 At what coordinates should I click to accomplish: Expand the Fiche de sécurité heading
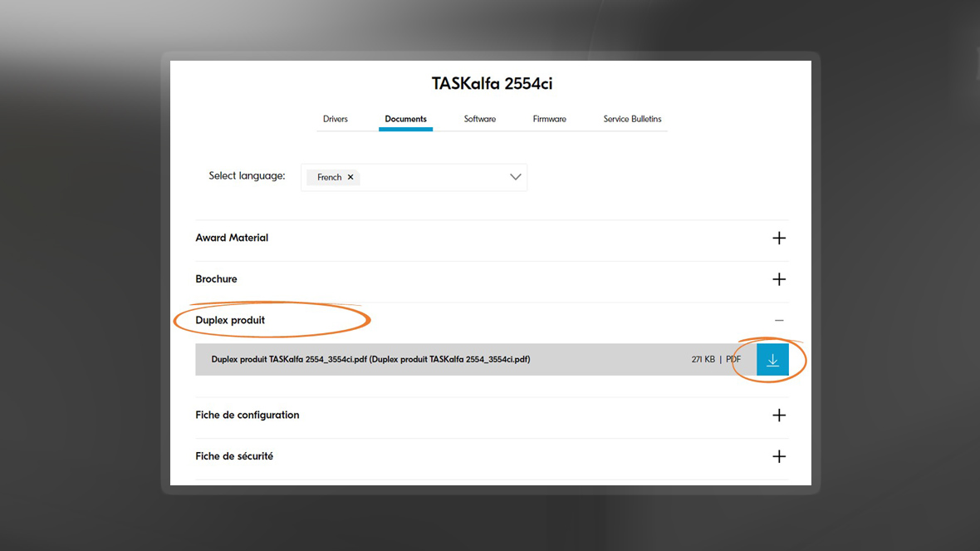234,456
